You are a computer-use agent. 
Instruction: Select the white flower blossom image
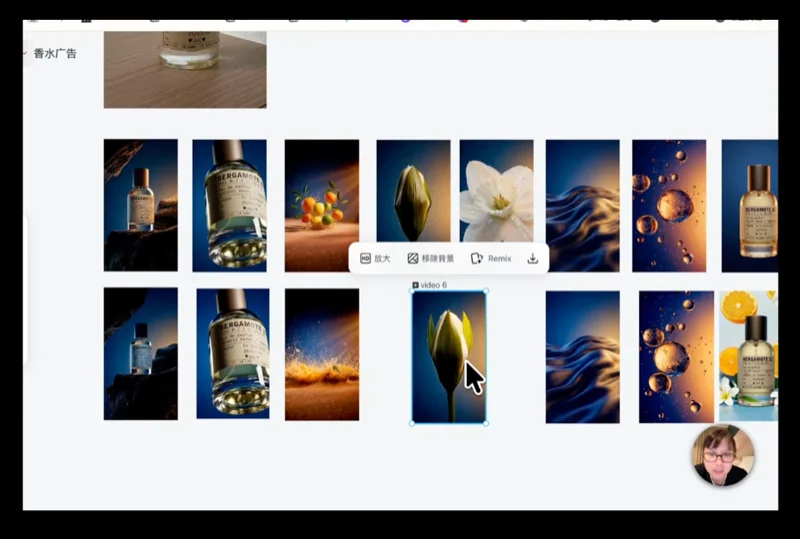click(496, 205)
